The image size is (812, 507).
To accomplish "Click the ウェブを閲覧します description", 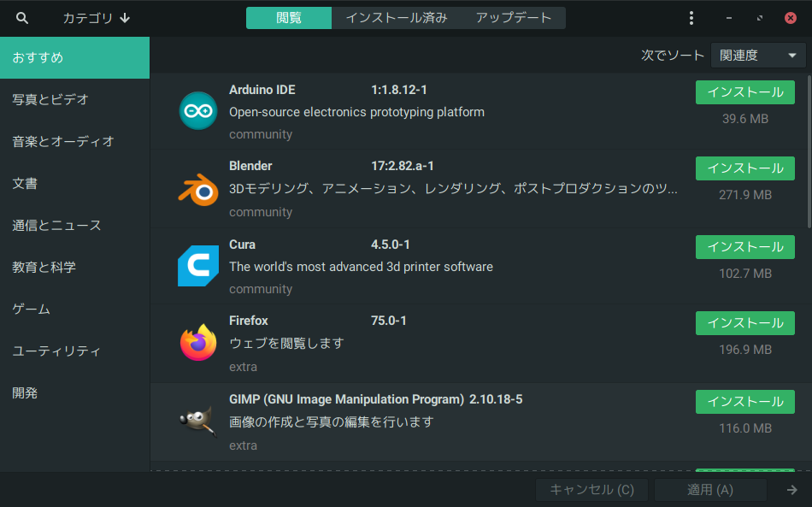I will pyautogui.click(x=286, y=344).
